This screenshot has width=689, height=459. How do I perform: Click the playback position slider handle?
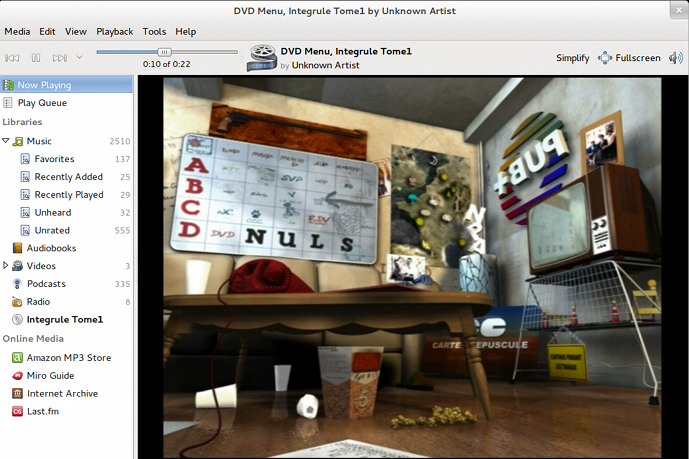tap(164, 52)
